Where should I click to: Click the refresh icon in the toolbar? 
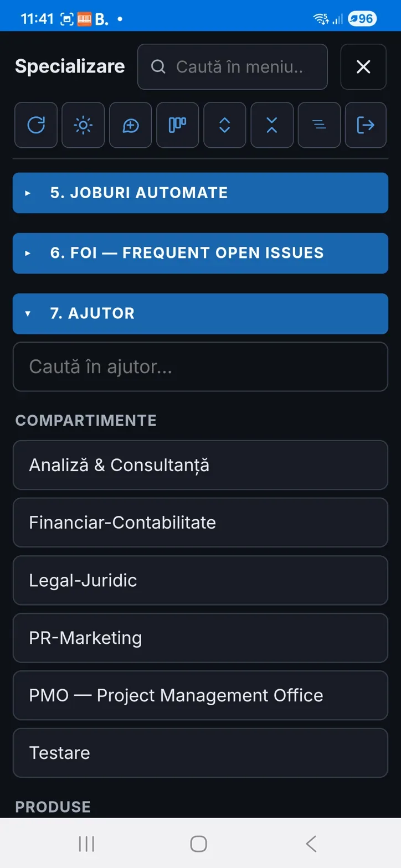pos(36,125)
